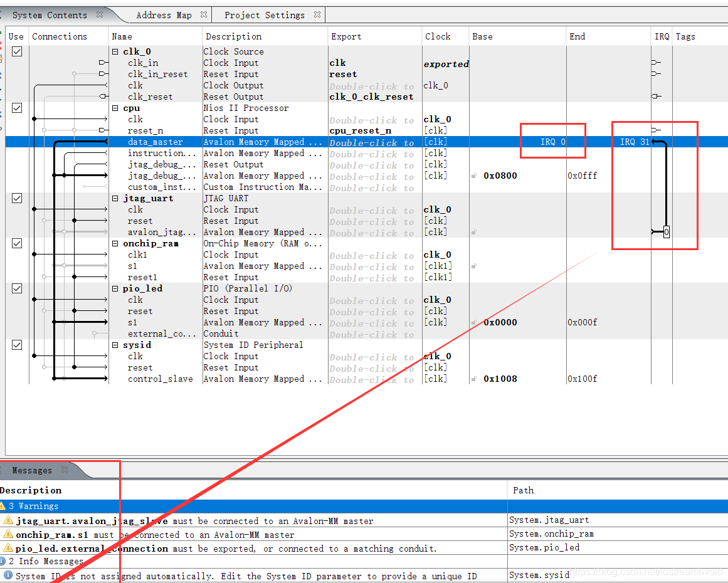The image size is (728, 583).
Task: Uncheck the Use checkbox for clk_0
Action: point(17,51)
